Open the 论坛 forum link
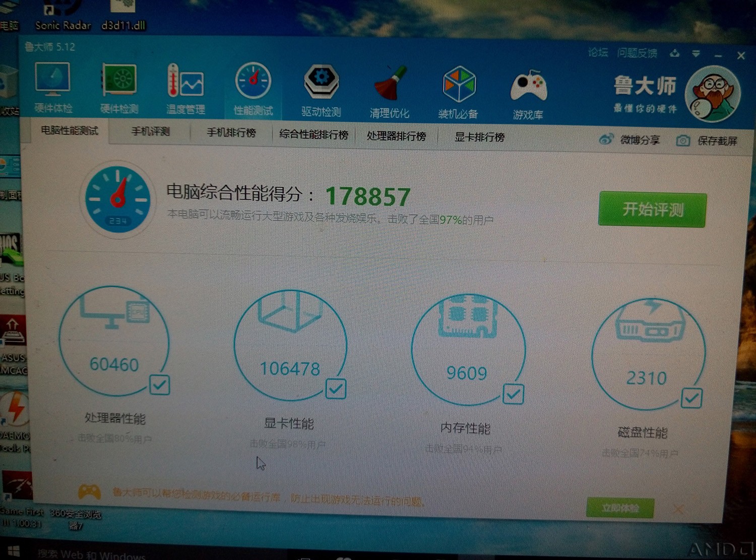 598,52
